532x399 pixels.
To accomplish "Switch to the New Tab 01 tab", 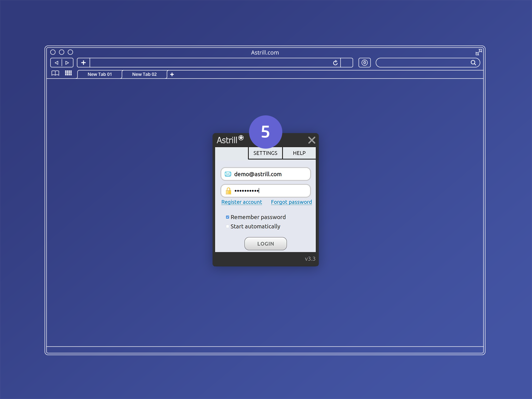I will pyautogui.click(x=100, y=74).
